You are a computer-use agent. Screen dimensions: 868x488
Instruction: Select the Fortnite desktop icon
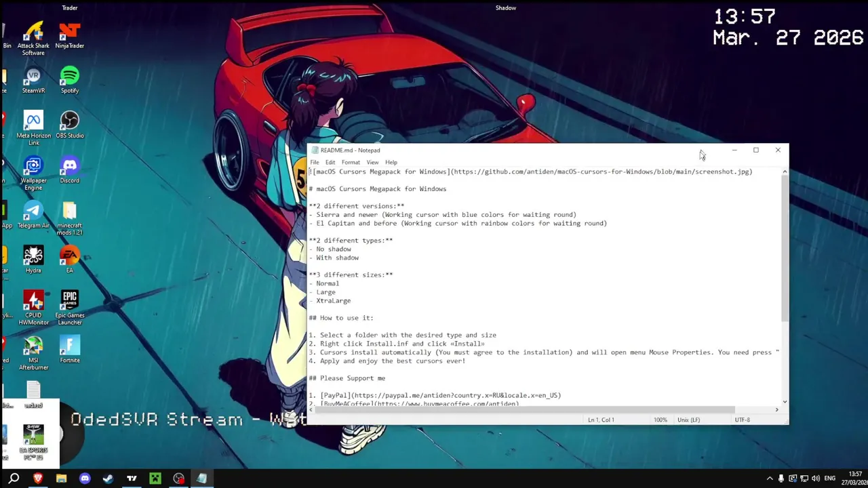click(70, 349)
